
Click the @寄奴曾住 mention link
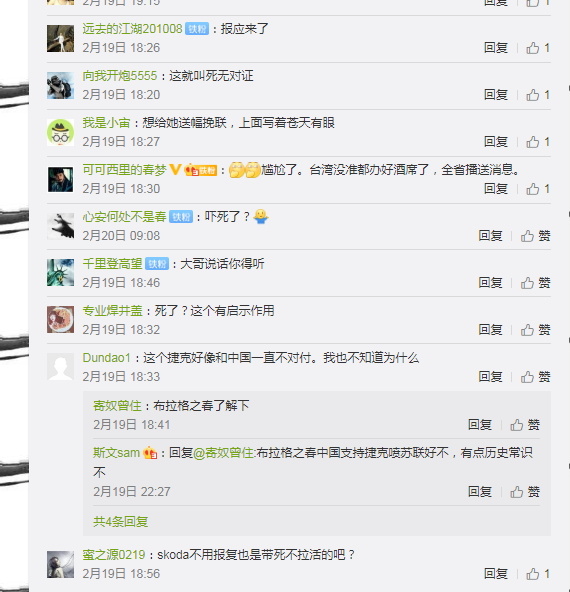[224, 453]
